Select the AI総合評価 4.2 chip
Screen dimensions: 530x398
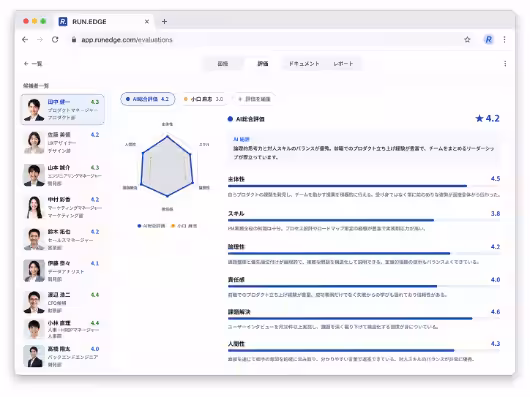(148, 99)
